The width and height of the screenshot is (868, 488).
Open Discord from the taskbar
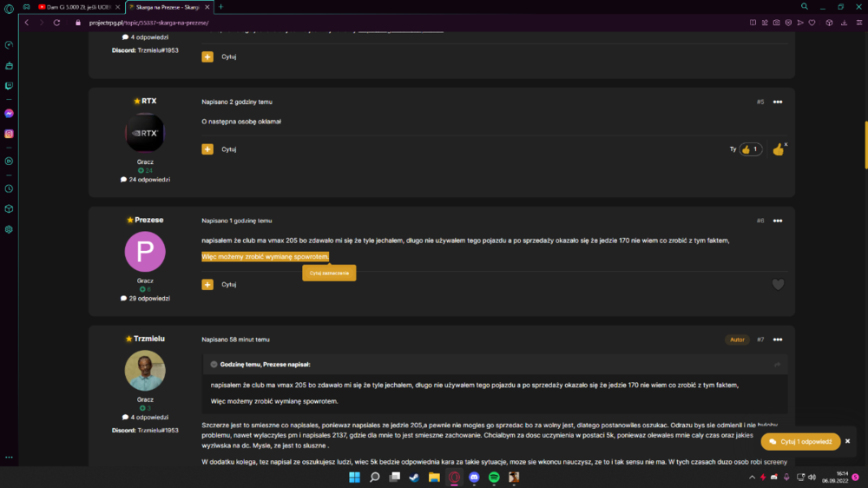tap(474, 477)
